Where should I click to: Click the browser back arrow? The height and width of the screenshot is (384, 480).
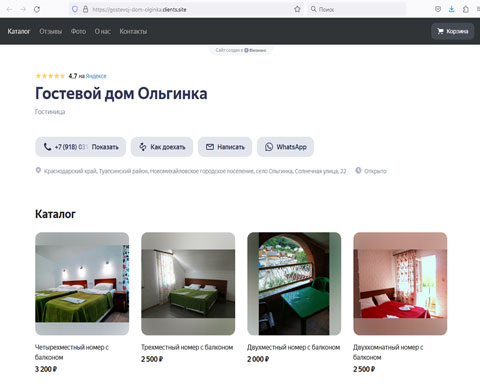[9, 9]
